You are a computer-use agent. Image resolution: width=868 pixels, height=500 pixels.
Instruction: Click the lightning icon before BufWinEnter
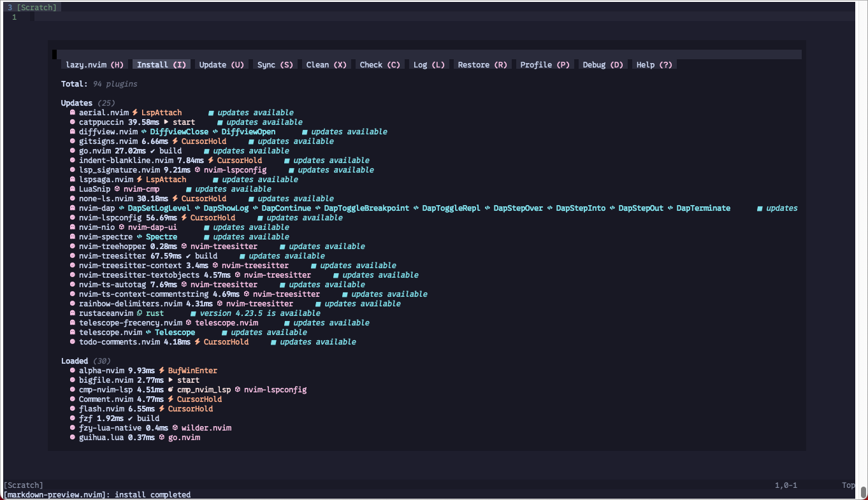point(162,371)
